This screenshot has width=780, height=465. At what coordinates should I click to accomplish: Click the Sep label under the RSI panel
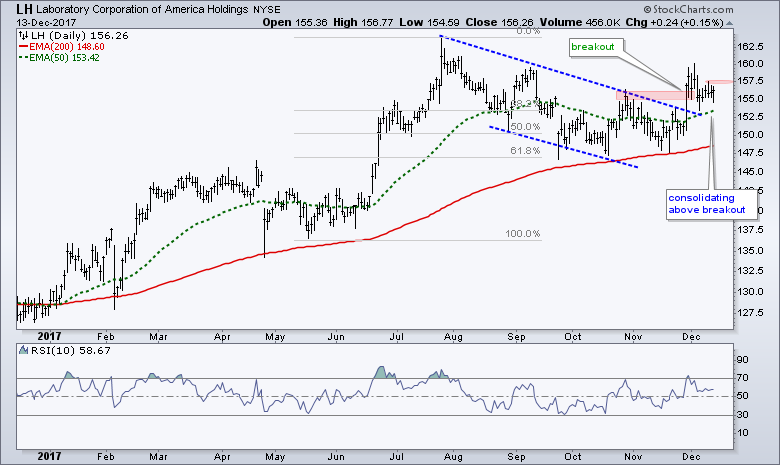pos(516,457)
